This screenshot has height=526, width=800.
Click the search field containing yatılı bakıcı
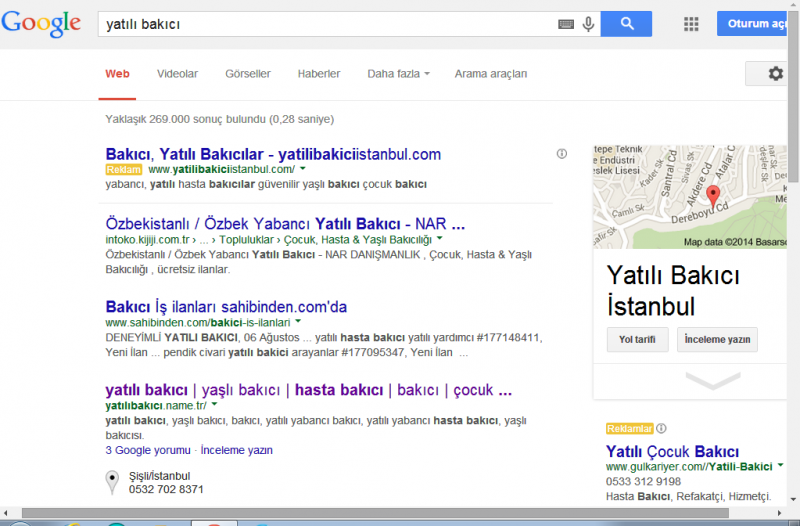pos(330,23)
